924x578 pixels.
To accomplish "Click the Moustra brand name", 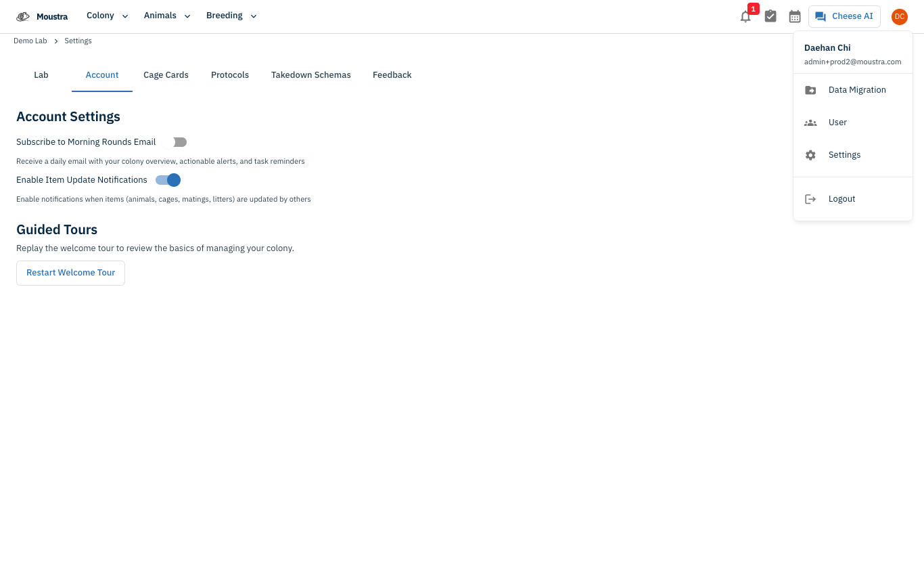I will pyautogui.click(x=52, y=16).
